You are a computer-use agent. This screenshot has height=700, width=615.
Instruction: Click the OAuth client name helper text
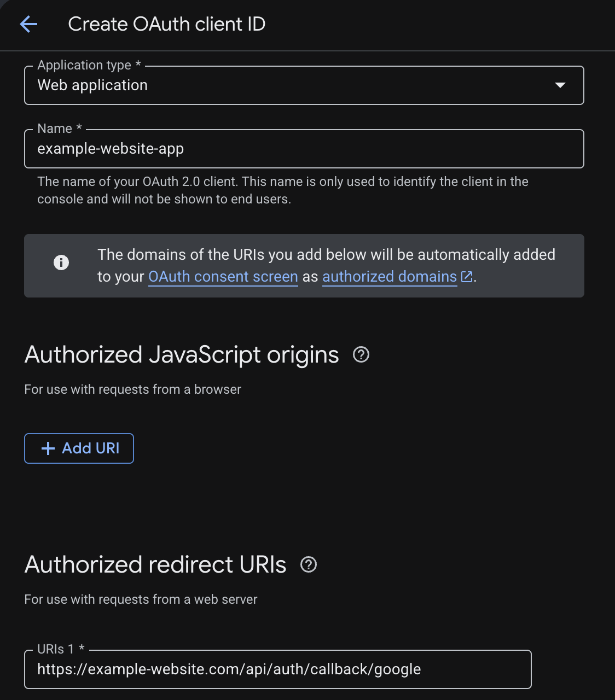point(283,190)
